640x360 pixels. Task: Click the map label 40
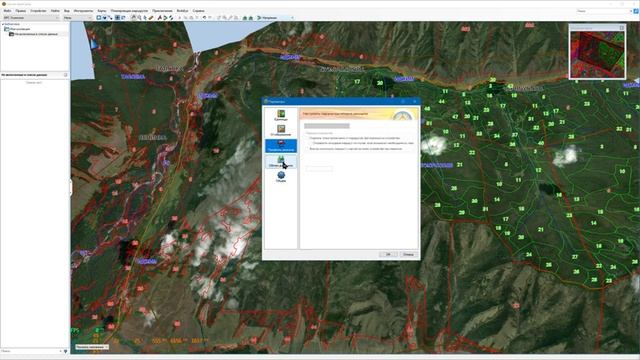[541, 143]
